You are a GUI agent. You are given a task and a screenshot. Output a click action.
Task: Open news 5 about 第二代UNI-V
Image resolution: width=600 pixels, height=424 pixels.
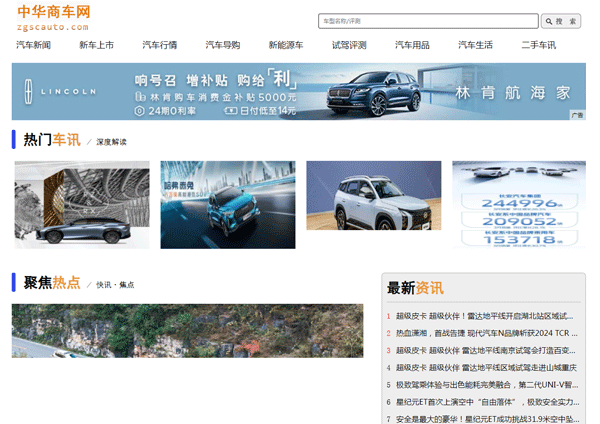pyautogui.click(x=487, y=385)
